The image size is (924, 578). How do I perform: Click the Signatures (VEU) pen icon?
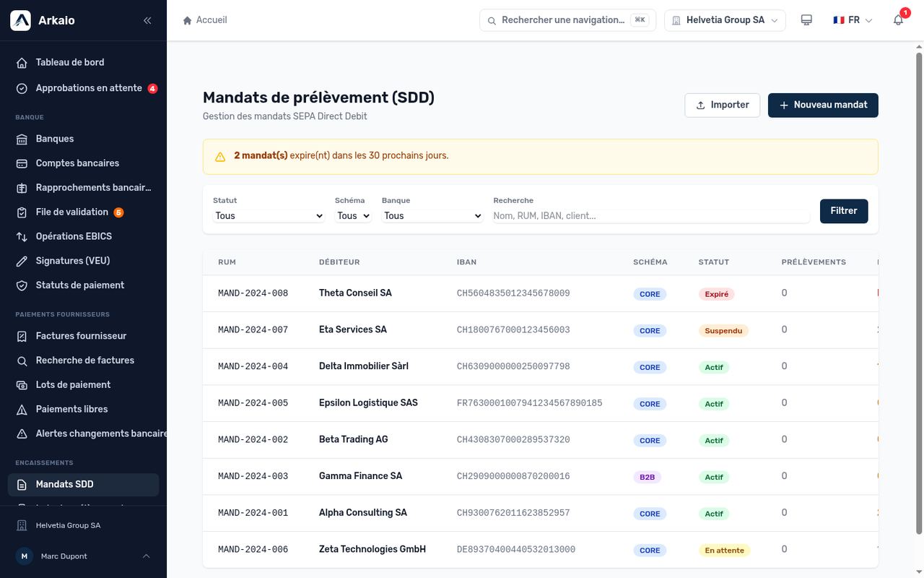coord(22,261)
